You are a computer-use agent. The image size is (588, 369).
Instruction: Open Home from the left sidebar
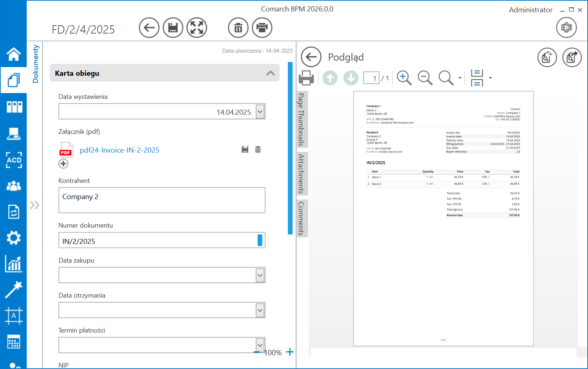click(14, 54)
